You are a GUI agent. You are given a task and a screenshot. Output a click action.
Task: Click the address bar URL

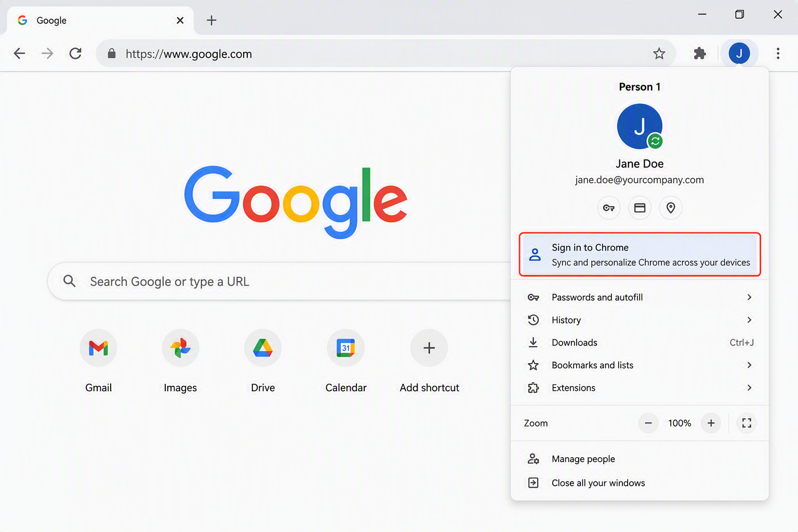[189, 54]
